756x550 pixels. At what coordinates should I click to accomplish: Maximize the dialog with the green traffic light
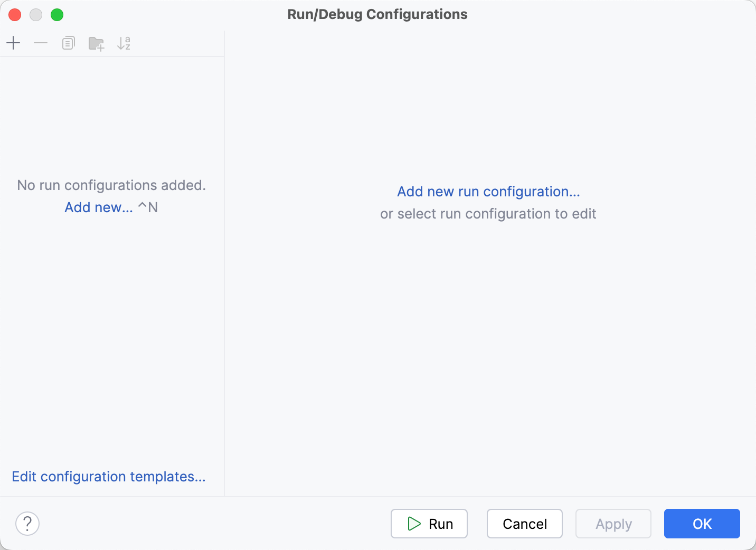[57, 15]
